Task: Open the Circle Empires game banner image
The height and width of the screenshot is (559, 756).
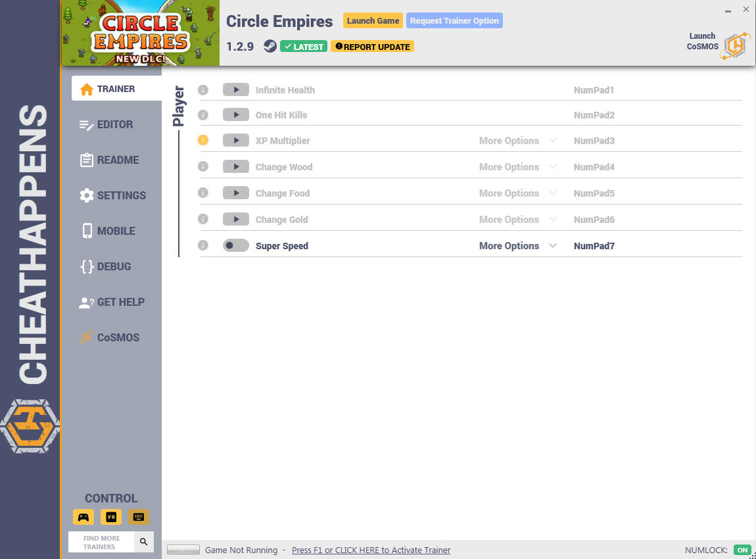Action: click(x=140, y=33)
